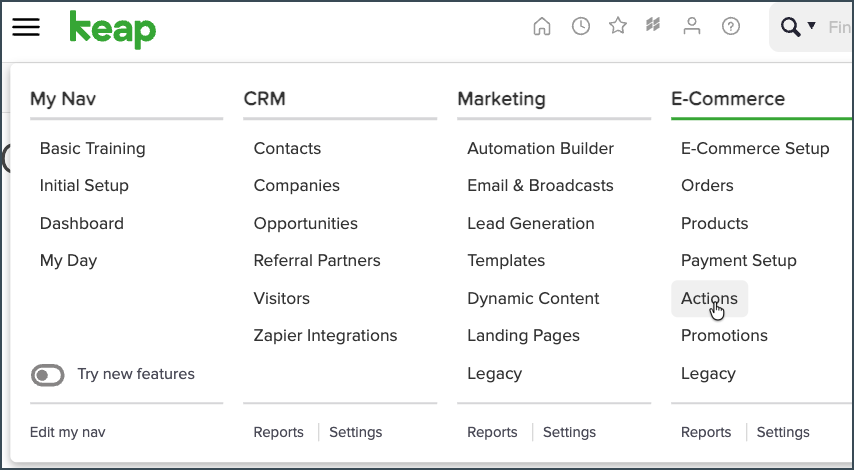Open E-Commerce Setup

755,148
